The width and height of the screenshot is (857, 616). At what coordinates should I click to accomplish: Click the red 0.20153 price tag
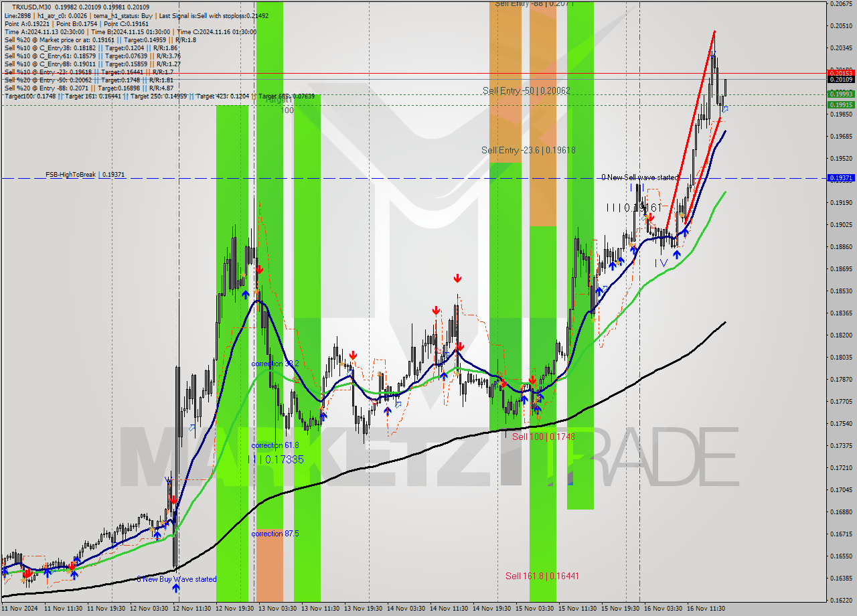pos(841,72)
